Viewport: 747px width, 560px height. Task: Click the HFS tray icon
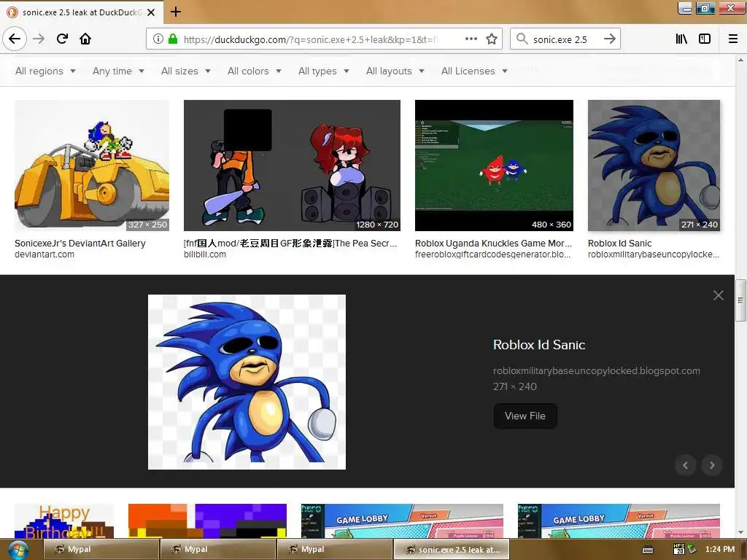(x=679, y=549)
